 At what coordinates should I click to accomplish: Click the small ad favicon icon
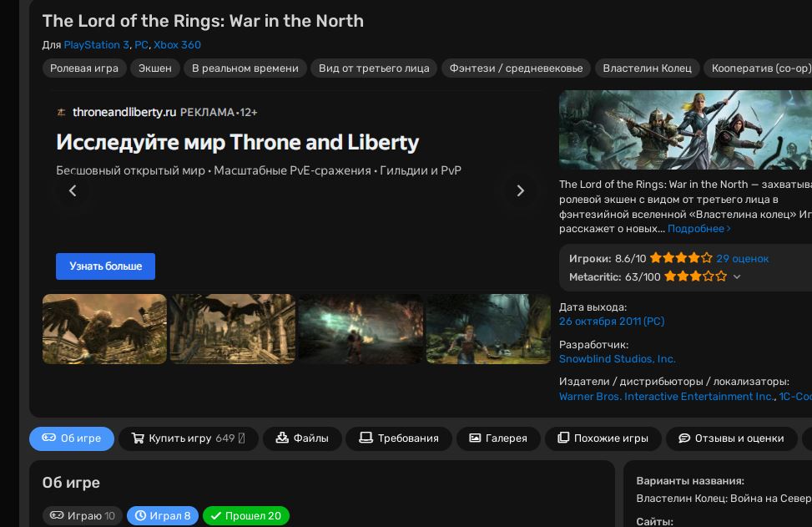point(61,112)
